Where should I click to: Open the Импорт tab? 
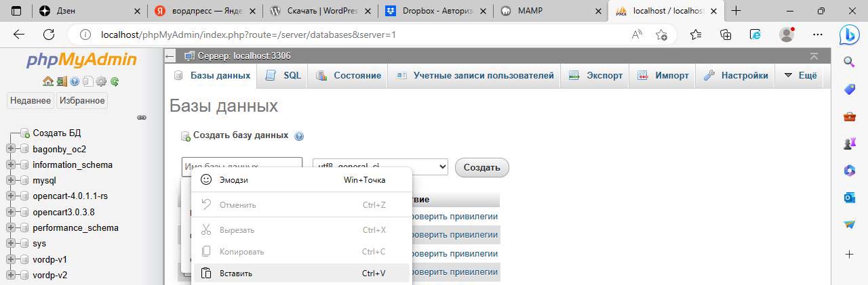pyautogui.click(x=663, y=76)
